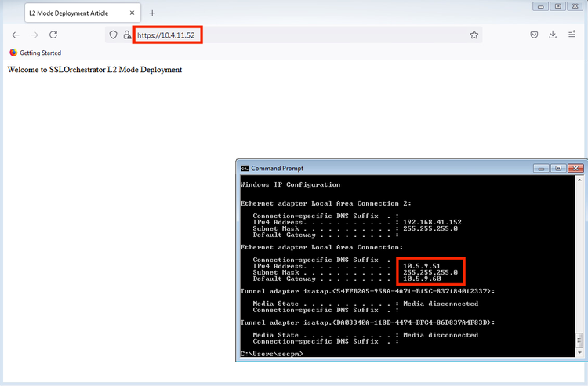The width and height of the screenshot is (588, 386).
Task: Close the L2 Mode Deployment Article tab
Action: pyautogui.click(x=132, y=13)
